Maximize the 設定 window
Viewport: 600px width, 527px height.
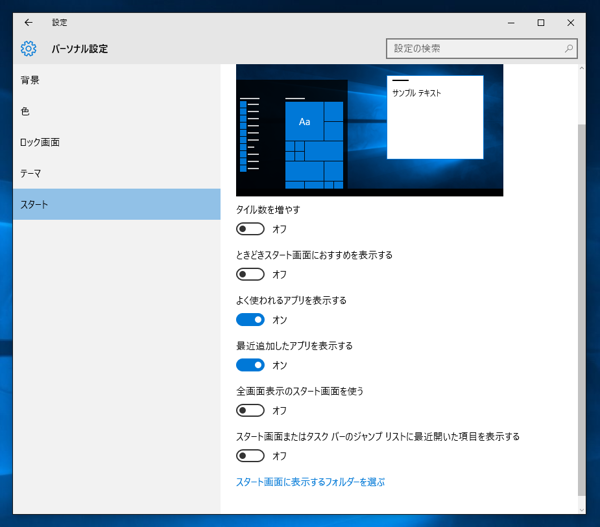tap(541, 23)
